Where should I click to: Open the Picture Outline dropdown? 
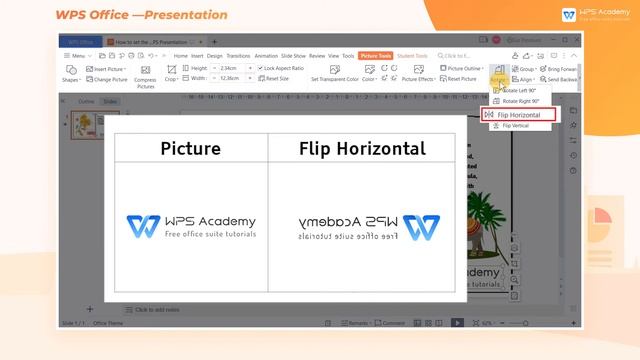pos(462,68)
